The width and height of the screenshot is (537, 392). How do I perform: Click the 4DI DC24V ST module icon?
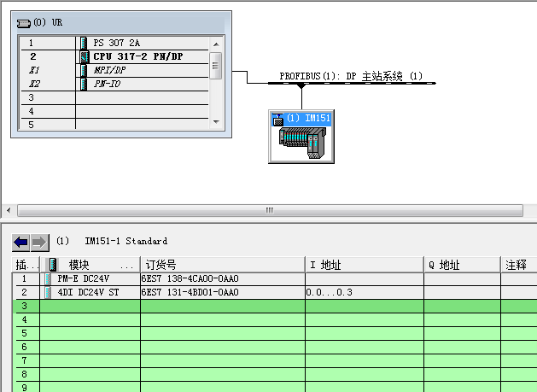coord(48,292)
